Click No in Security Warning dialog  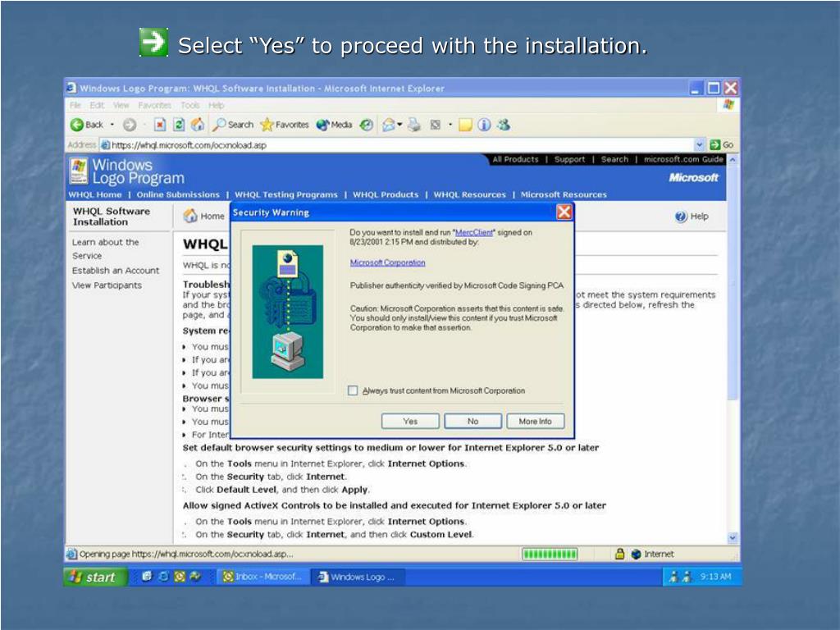pyautogui.click(x=473, y=421)
